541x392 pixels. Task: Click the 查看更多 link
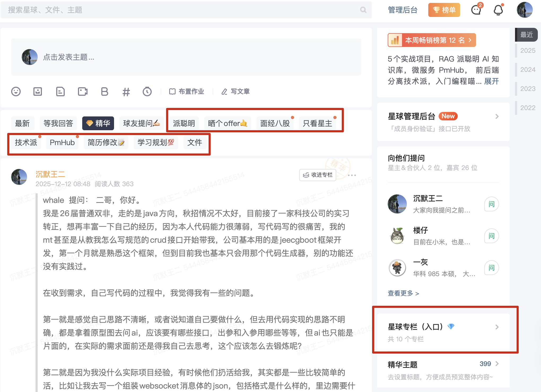(403, 293)
